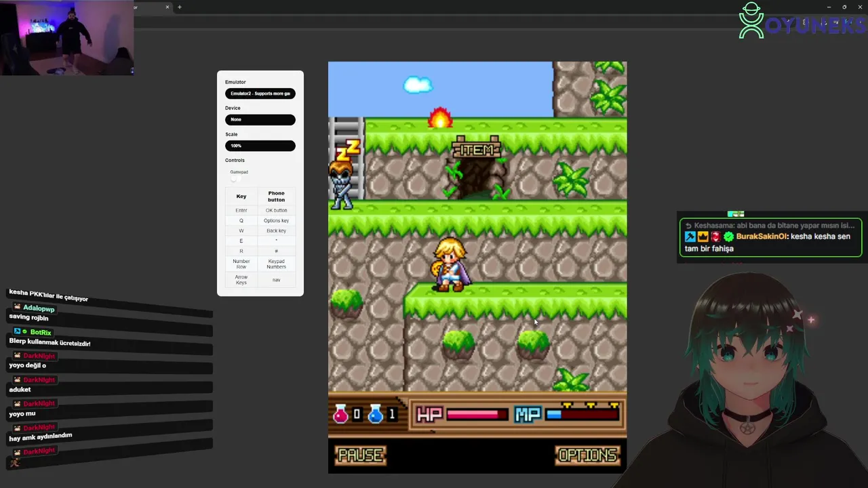
Task: Click the 'Enter' key table cell
Action: point(241,210)
